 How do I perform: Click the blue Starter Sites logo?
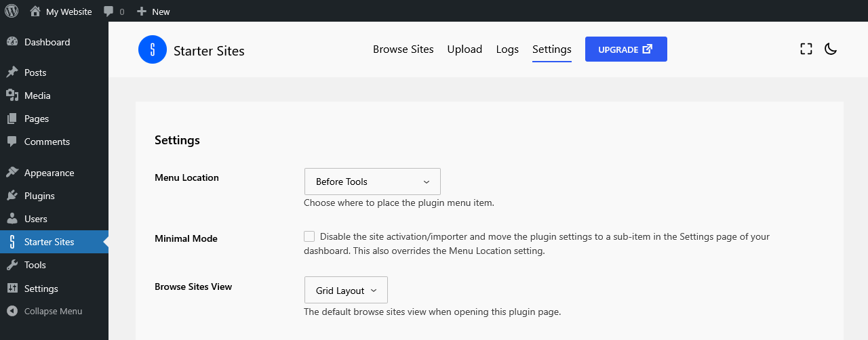coord(153,49)
